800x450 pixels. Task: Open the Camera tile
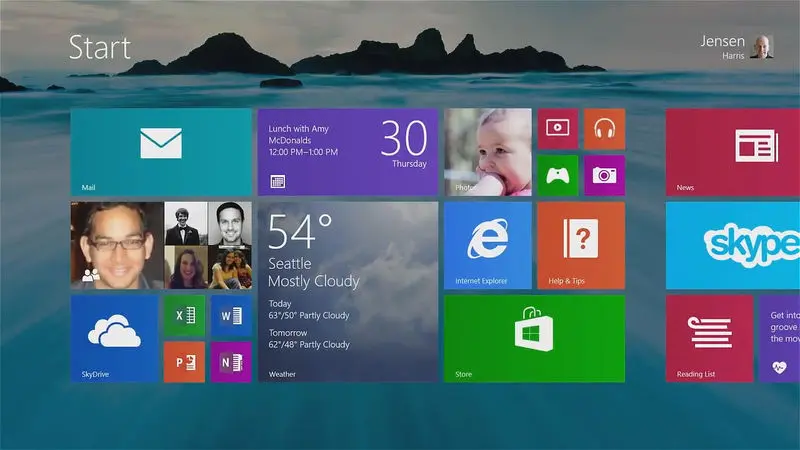pyautogui.click(x=605, y=176)
